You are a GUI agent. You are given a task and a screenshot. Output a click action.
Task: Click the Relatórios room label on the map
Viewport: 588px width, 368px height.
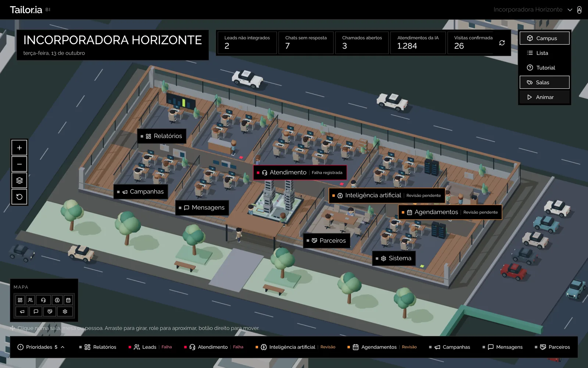(x=162, y=136)
